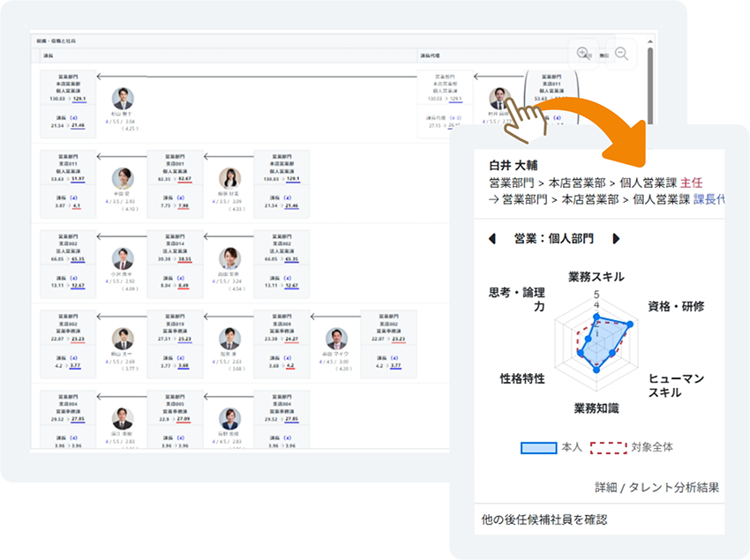Image resolution: width=750 pixels, height=560 pixels.
Task: Click the 課長 column header
Action: click(x=49, y=55)
